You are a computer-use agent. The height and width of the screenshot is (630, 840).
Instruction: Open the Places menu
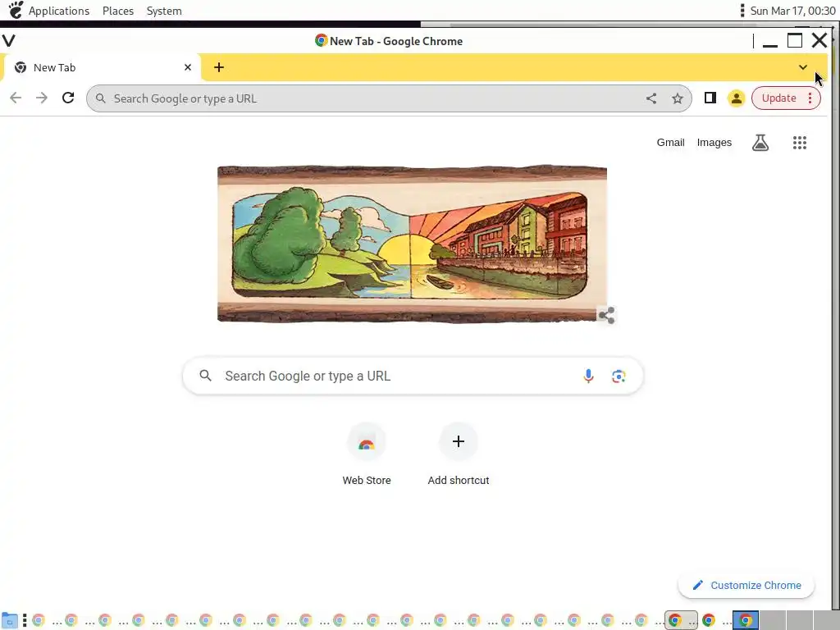118,11
